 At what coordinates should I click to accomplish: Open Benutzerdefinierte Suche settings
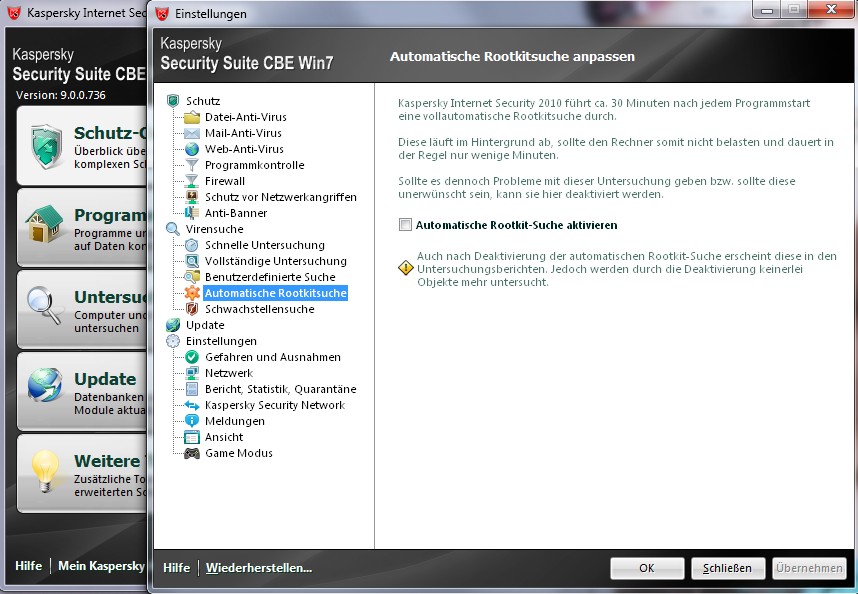pos(270,277)
